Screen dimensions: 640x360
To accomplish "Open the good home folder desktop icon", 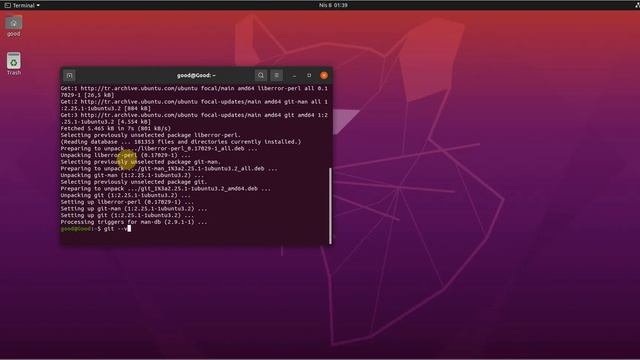I will coord(13,26).
